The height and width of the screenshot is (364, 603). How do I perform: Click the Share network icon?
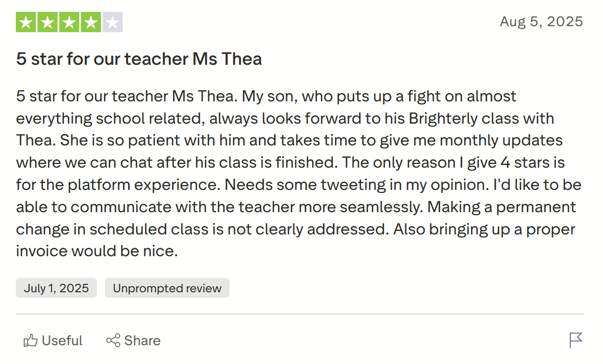coord(113,340)
